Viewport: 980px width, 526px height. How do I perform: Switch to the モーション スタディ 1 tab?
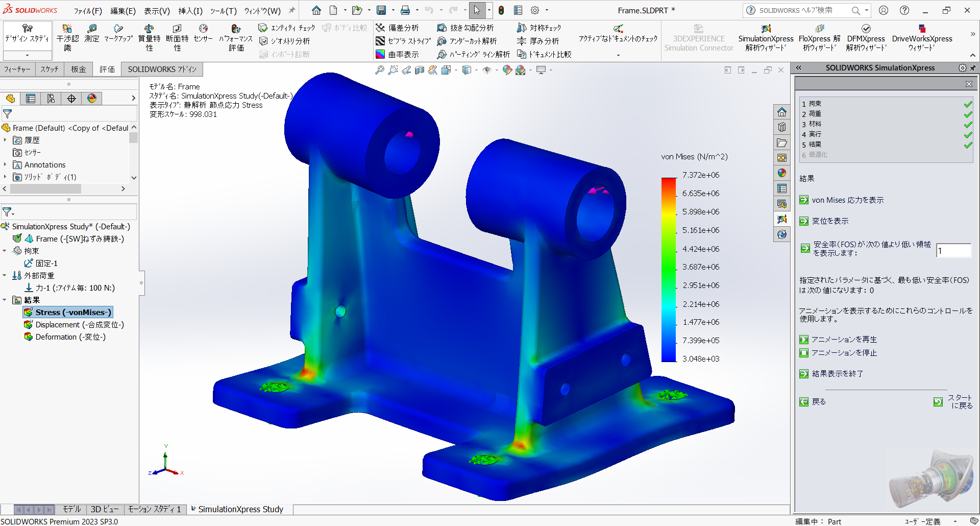pos(155,509)
